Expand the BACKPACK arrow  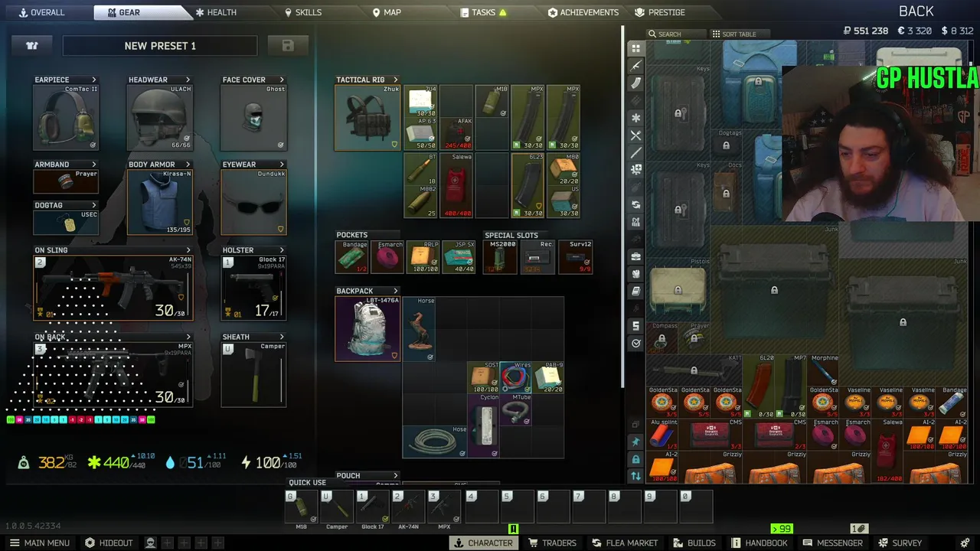(x=396, y=291)
